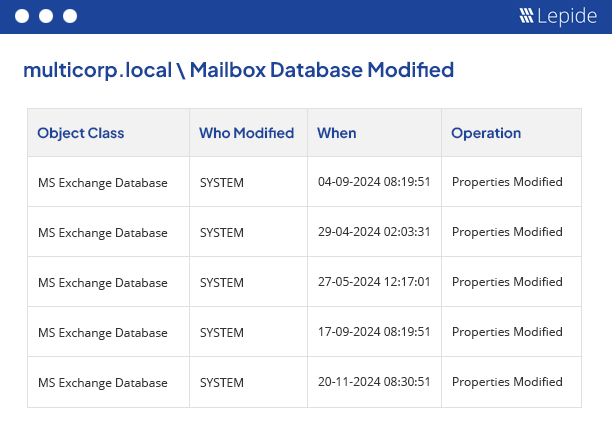Sort by Who Modified column header
This screenshot has width=612, height=430.
coord(247,133)
